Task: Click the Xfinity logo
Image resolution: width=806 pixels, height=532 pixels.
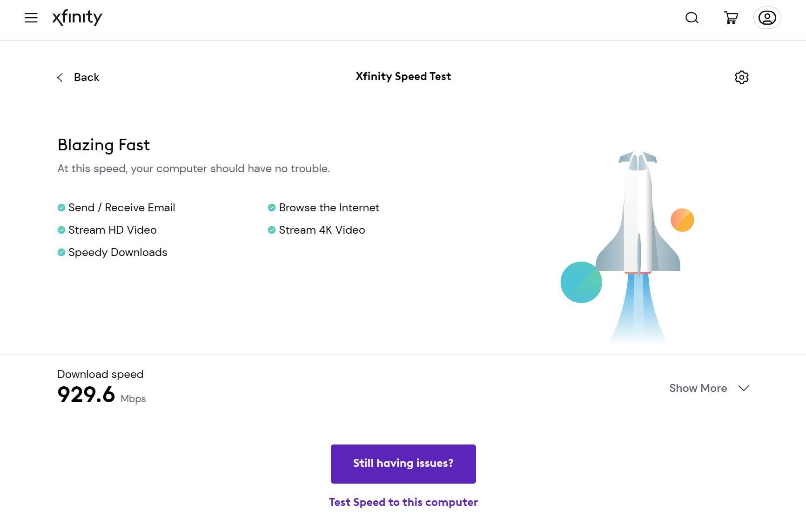Action: click(x=77, y=18)
